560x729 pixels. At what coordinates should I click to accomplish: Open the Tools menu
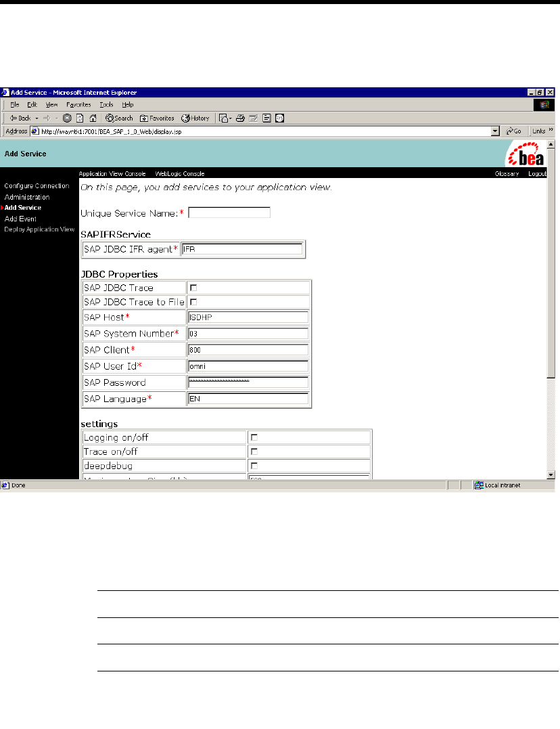click(x=106, y=105)
